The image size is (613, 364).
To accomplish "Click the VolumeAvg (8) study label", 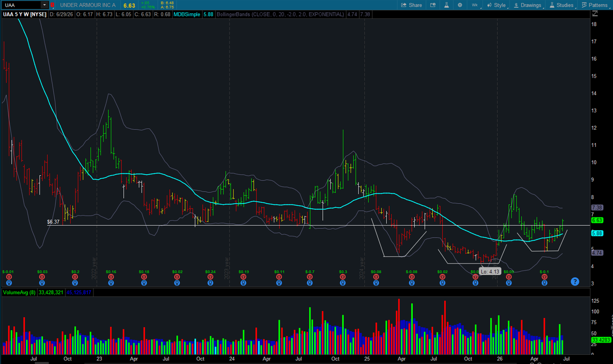I will tap(18, 293).
